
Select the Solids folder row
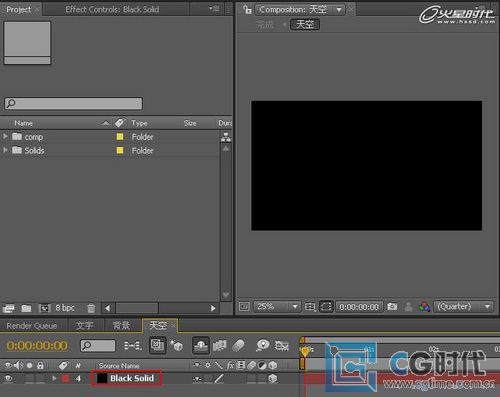coord(110,150)
